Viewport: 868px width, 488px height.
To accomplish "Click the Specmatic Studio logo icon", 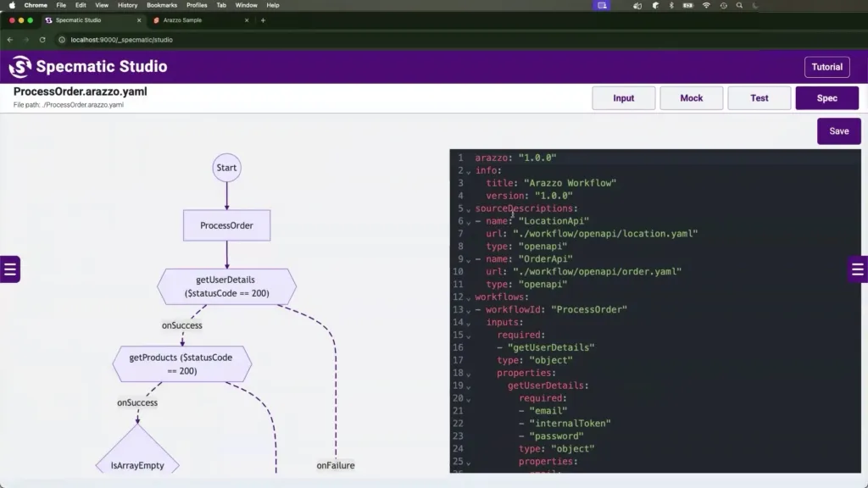I will [19, 67].
